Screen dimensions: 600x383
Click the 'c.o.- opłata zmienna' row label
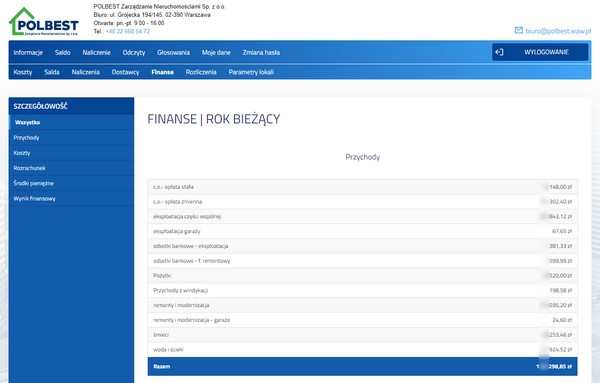click(178, 202)
